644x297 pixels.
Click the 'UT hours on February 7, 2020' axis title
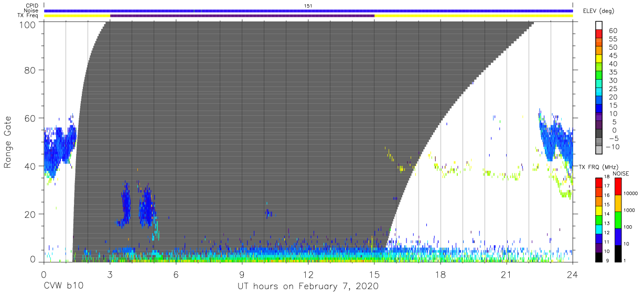click(x=308, y=286)
